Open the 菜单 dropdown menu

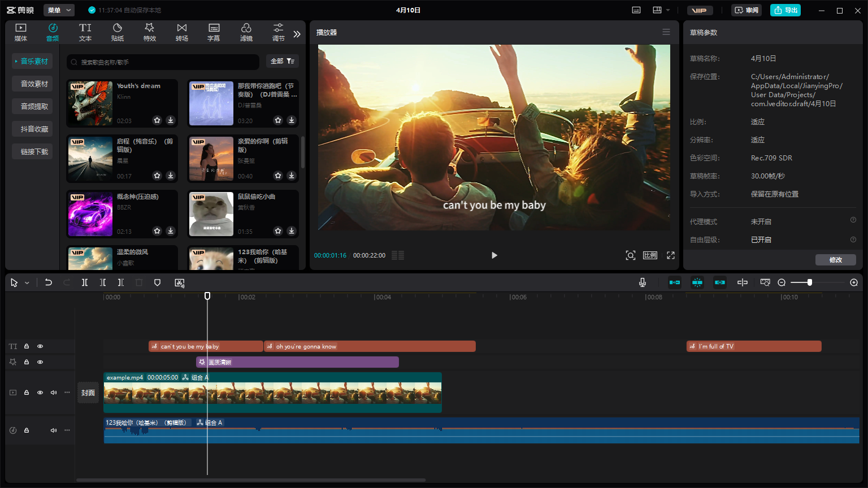coord(59,10)
